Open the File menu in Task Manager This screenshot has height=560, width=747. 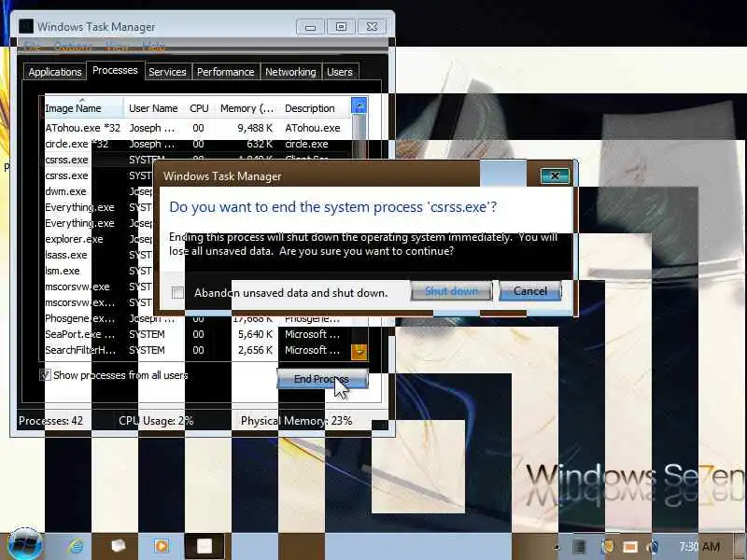[32, 47]
